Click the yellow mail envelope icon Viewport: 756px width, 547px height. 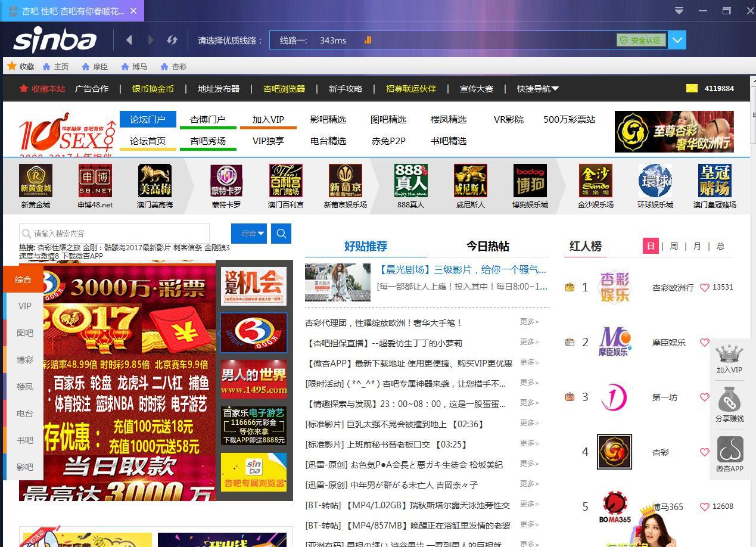(x=692, y=88)
